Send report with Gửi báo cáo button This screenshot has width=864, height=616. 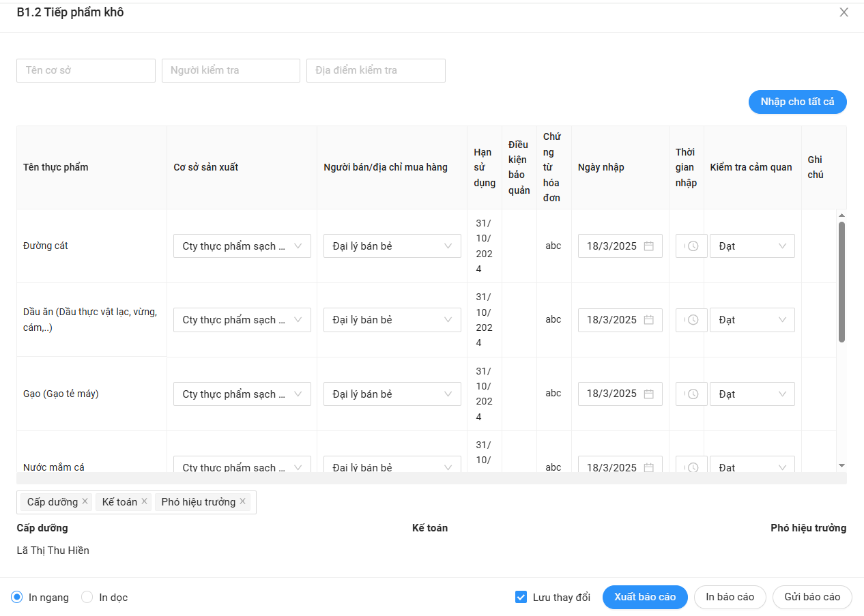coord(811,597)
